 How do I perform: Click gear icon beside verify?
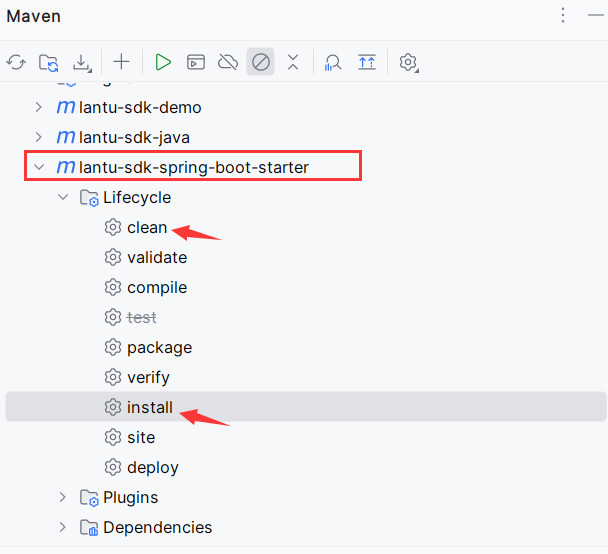(x=113, y=377)
